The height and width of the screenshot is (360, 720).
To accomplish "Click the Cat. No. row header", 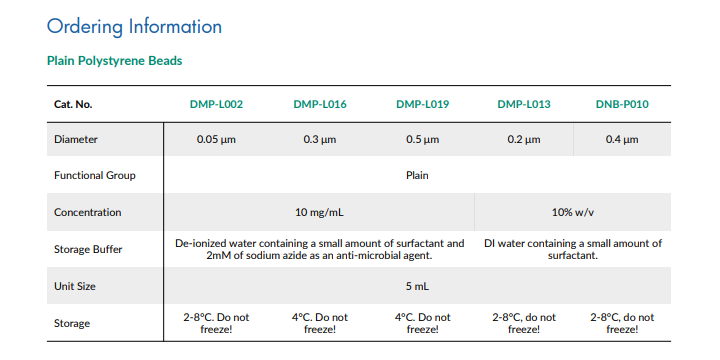I will [x=73, y=104].
